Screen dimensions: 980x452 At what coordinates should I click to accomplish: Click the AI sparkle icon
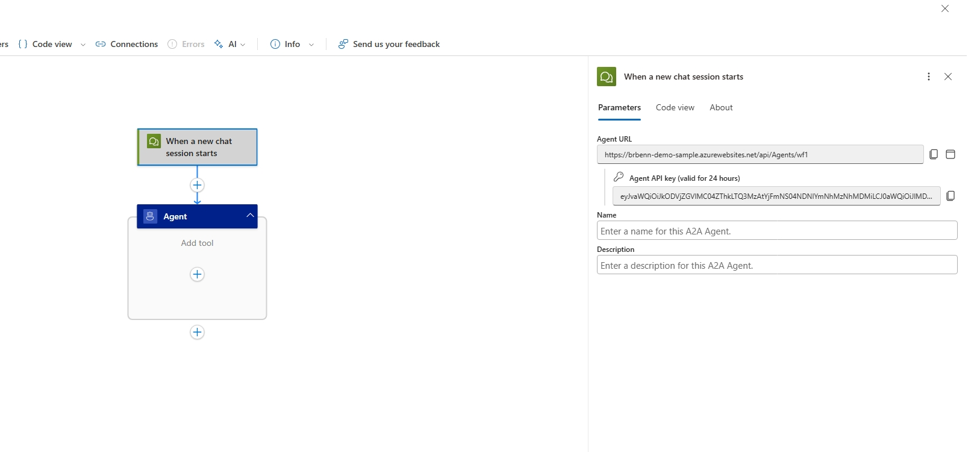tap(218, 44)
